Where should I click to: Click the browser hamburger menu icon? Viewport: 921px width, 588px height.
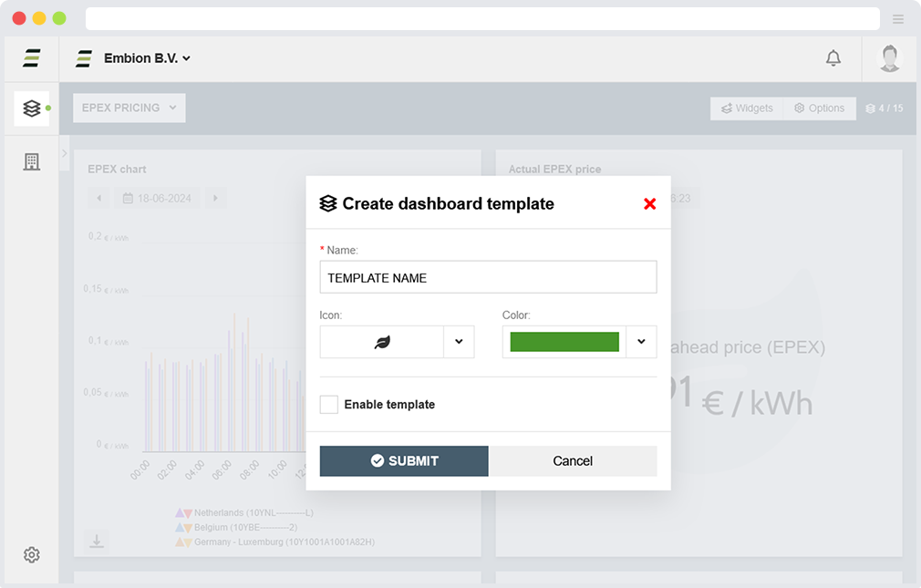pyautogui.click(x=898, y=18)
